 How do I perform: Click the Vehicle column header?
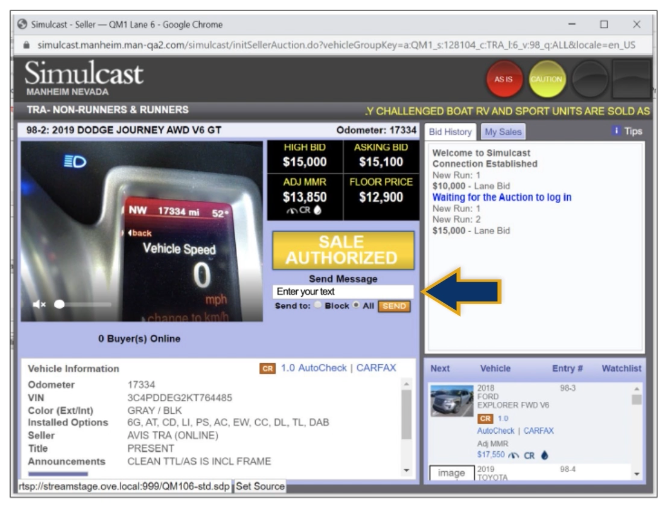495,369
